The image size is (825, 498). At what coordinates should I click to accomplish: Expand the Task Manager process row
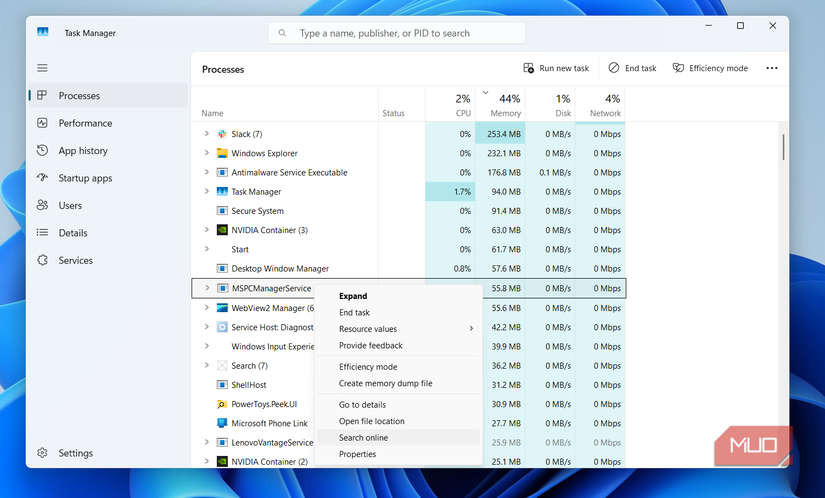pyautogui.click(x=207, y=191)
